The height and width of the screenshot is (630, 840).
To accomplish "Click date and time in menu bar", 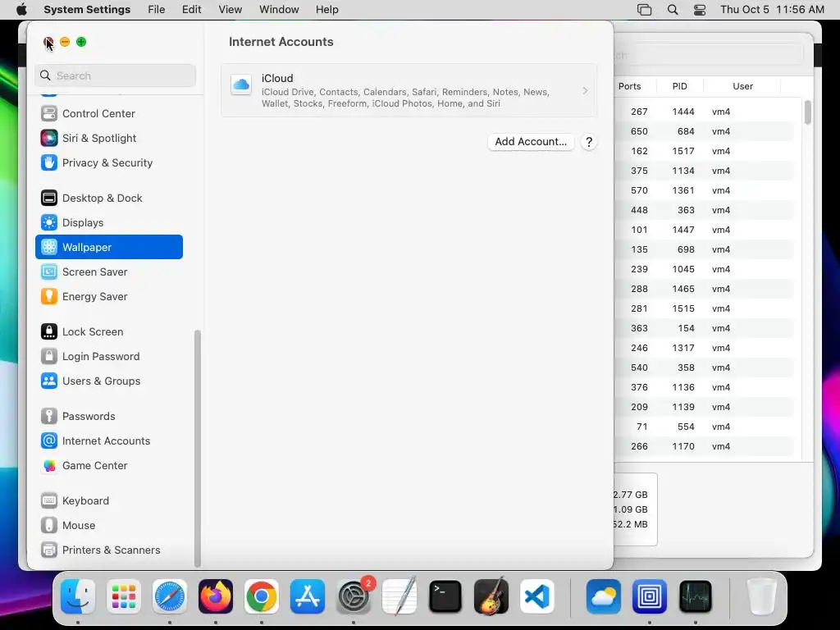I will coord(772,10).
